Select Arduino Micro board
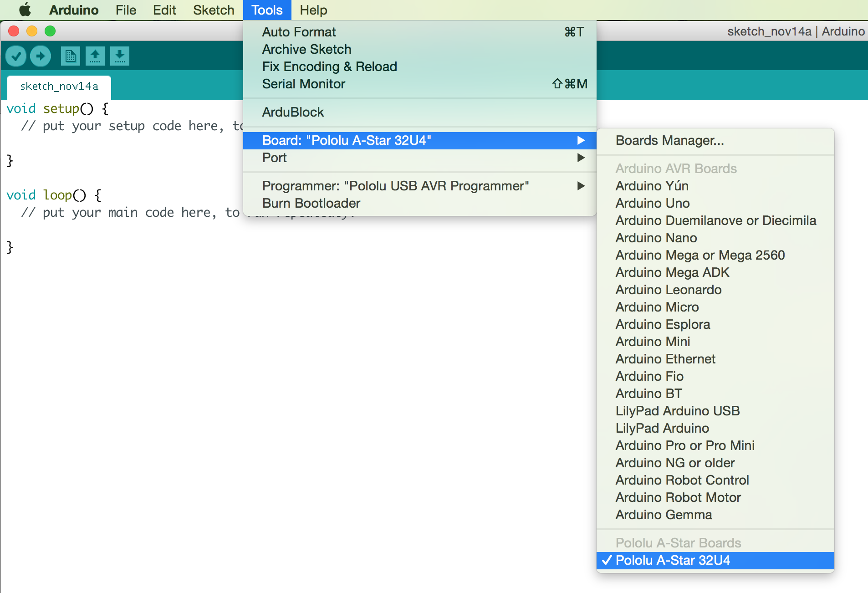868x593 pixels. 715,307
